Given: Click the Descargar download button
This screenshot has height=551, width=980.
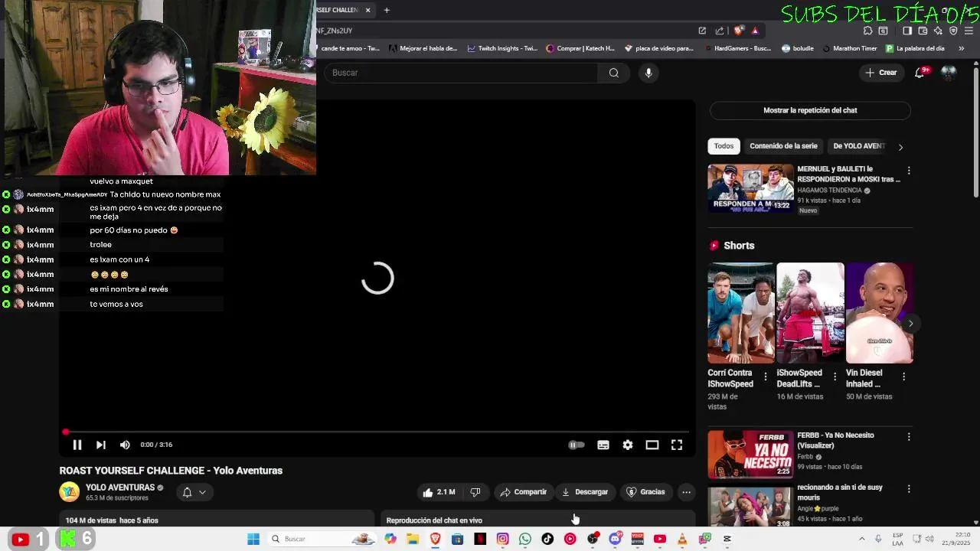Looking at the screenshot, I should click(x=585, y=492).
